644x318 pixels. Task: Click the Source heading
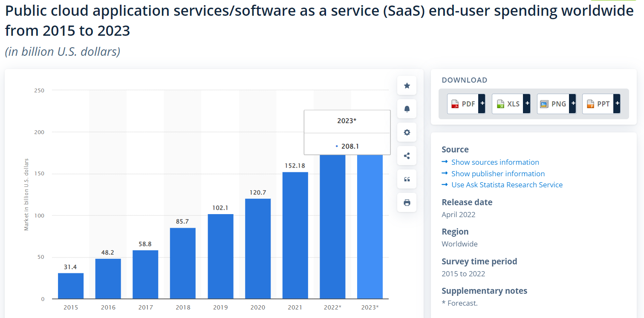click(x=455, y=149)
